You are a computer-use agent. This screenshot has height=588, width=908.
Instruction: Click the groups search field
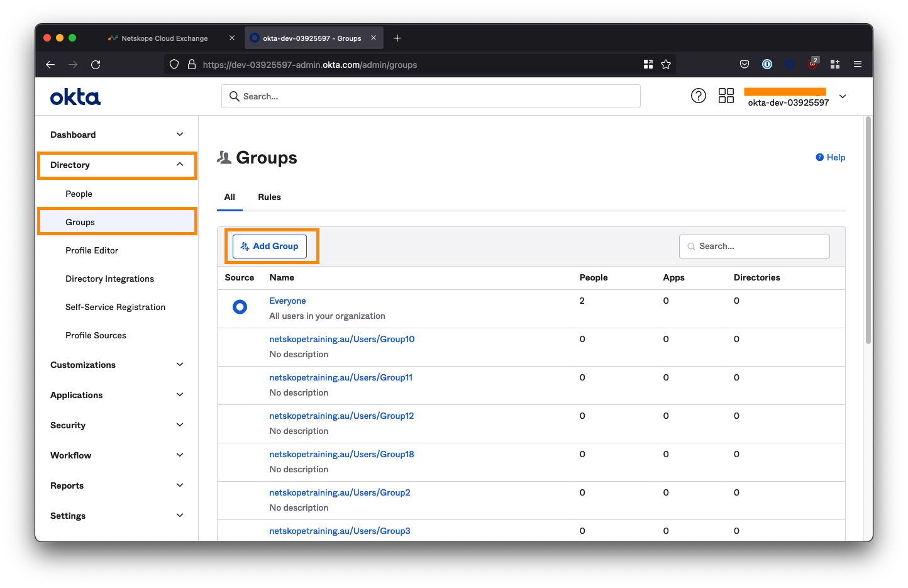(755, 247)
